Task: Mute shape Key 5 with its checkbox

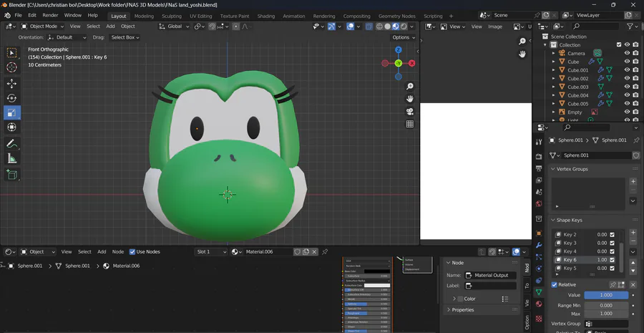Action: [612, 268]
